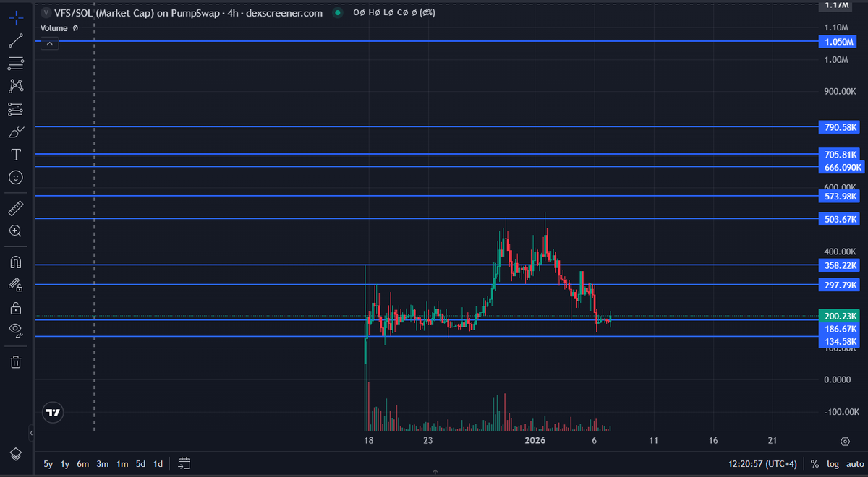This screenshot has width=868, height=477.
Task: Select the 666.090K horizontal line label
Action: [x=841, y=168]
